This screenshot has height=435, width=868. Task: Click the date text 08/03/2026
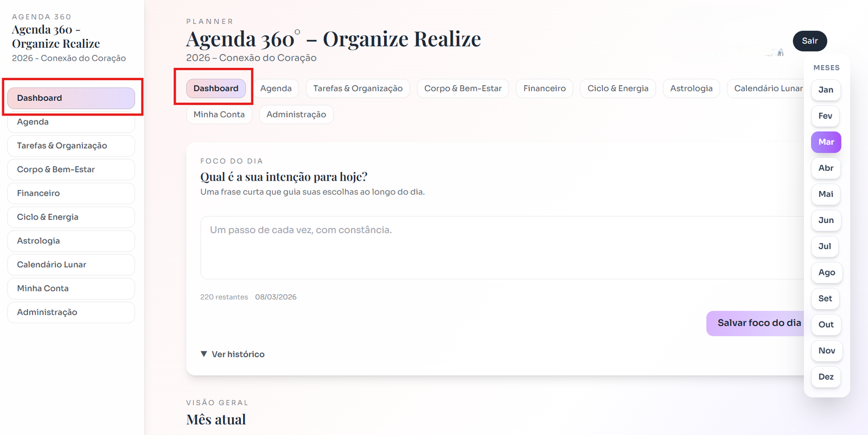point(276,297)
